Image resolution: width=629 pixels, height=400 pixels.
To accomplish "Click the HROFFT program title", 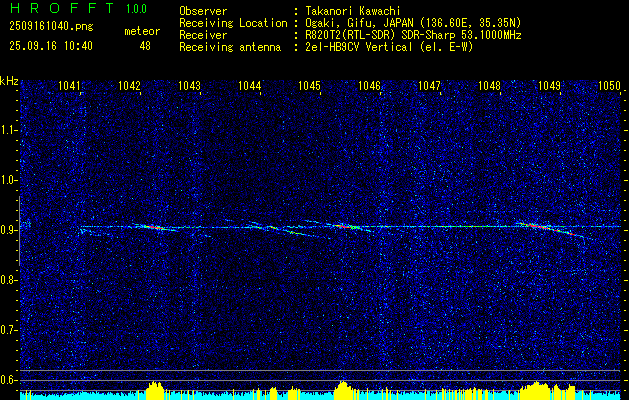I will [63, 8].
